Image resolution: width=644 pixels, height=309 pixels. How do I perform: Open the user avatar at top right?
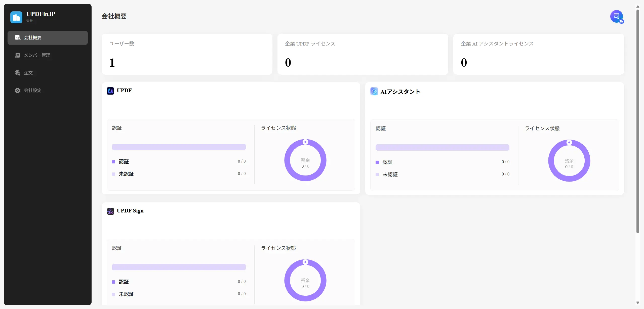click(x=616, y=17)
